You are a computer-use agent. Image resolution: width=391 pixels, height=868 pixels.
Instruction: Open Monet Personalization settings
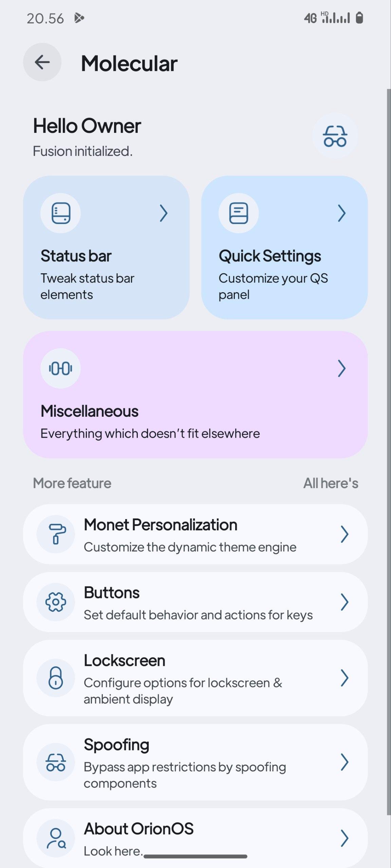[190, 535]
